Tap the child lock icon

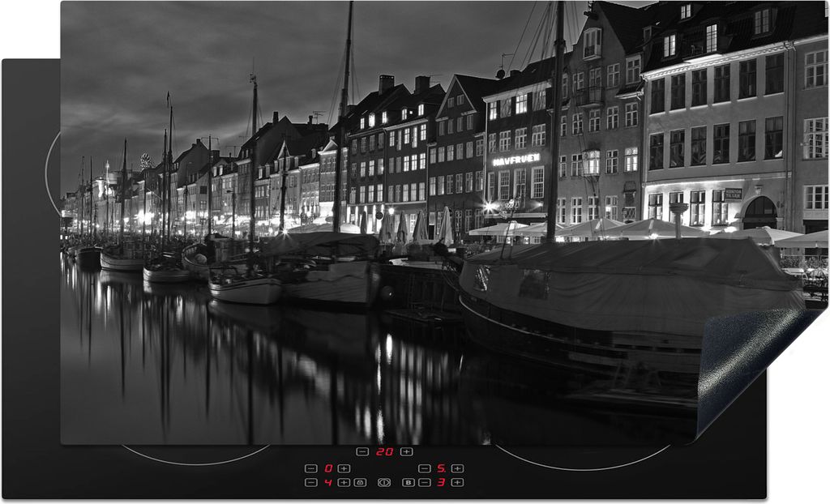(360, 482)
